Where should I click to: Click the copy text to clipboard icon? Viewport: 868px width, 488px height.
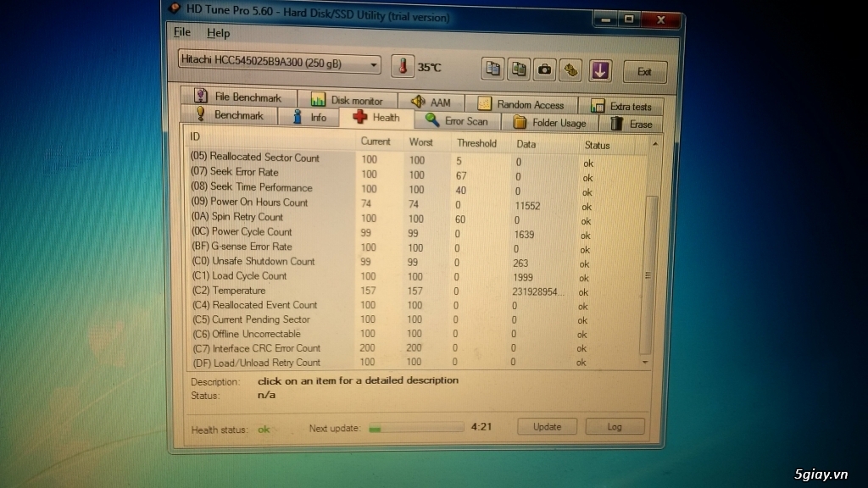click(493, 69)
